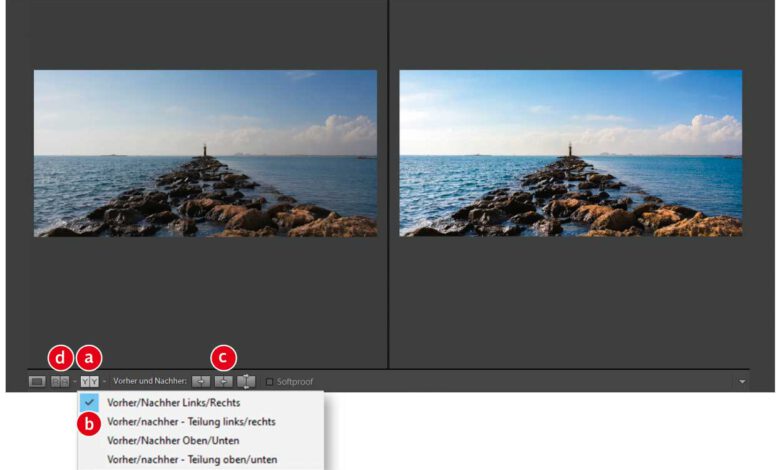Screen dimensions: 780x470
Task: Switch to the Loupe view icon
Action: (37, 381)
